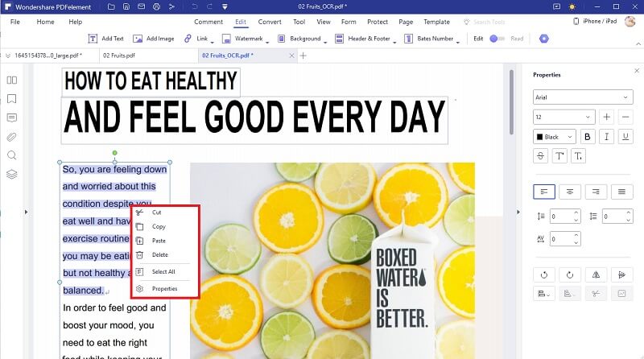
Task: Open the comments panel in sidebar
Action: coord(12,118)
